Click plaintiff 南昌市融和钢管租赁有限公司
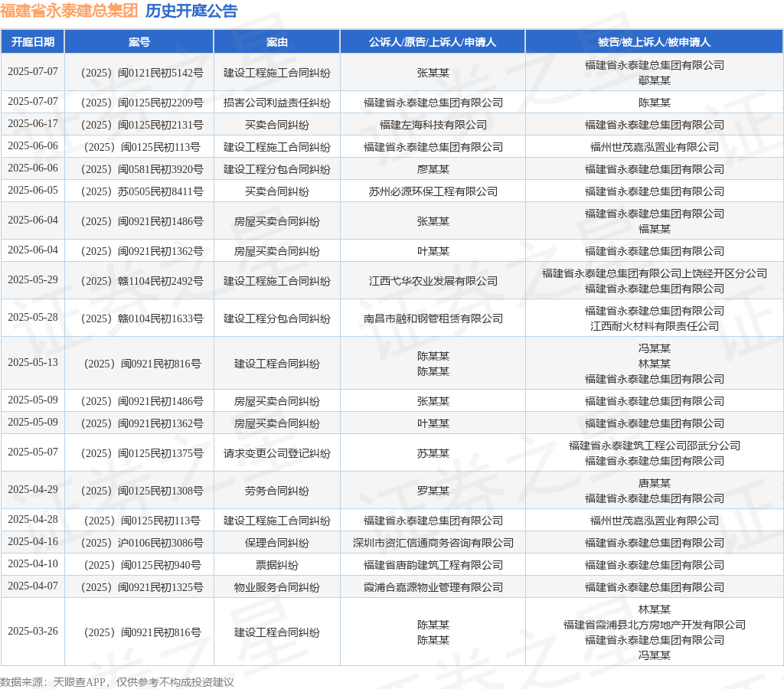The width and height of the screenshot is (784, 689). click(x=433, y=319)
